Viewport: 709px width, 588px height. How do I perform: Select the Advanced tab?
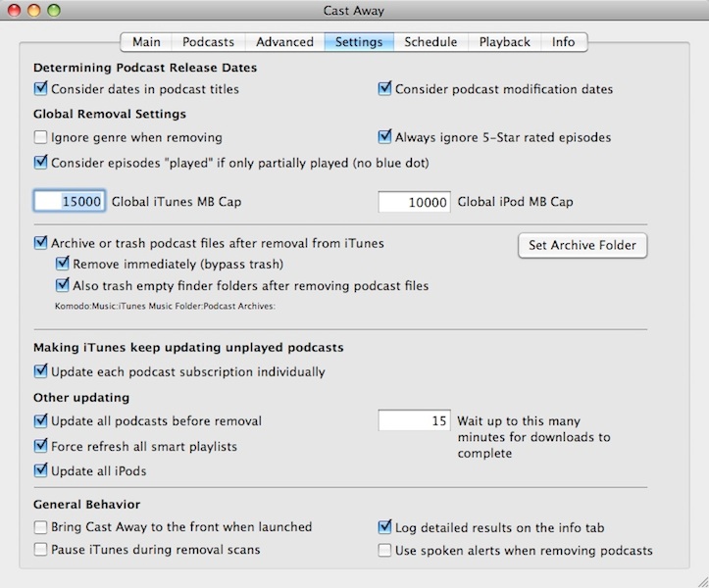click(x=284, y=42)
